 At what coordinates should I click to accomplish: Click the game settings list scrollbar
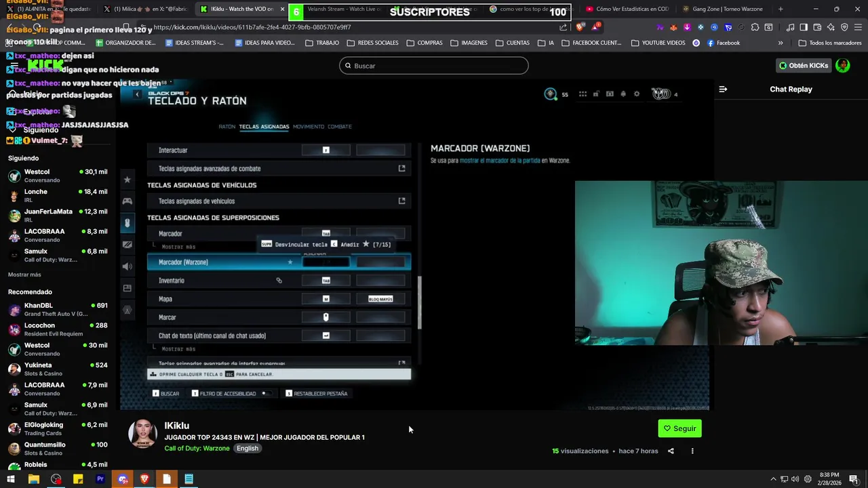pos(419,303)
